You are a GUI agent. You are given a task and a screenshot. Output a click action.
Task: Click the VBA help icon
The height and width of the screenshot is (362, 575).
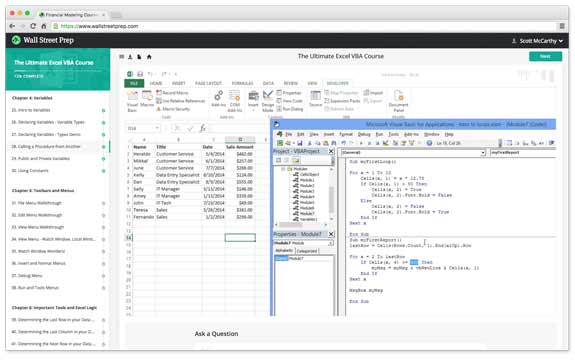(429, 143)
